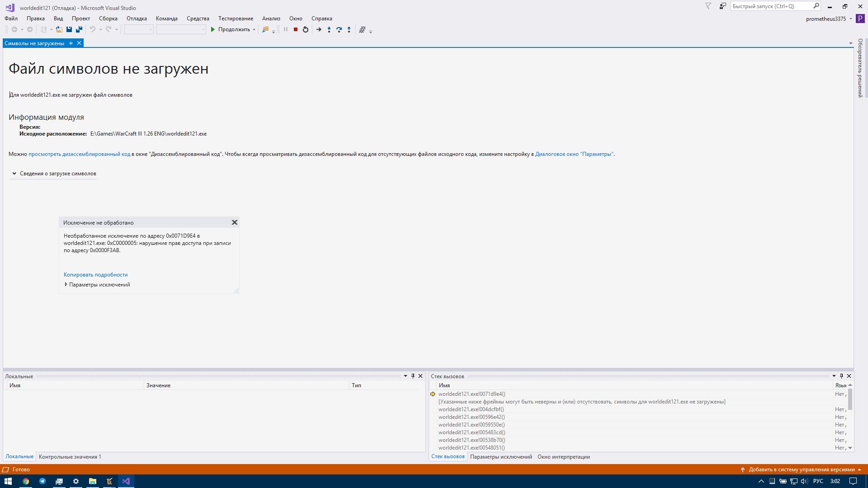Click the New Project toolbar icon
This screenshot has height=488, width=868.
click(44, 29)
